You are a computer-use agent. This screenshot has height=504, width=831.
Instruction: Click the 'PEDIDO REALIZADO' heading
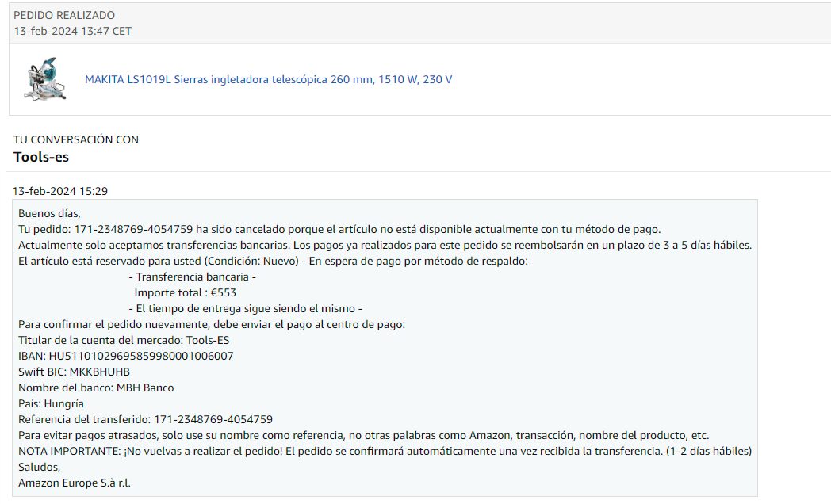click(64, 15)
